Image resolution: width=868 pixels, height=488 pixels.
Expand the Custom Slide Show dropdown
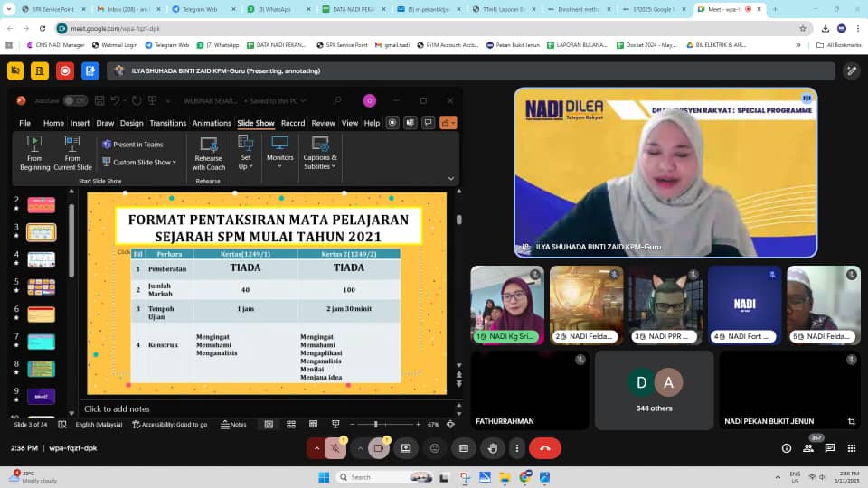[x=145, y=163]
